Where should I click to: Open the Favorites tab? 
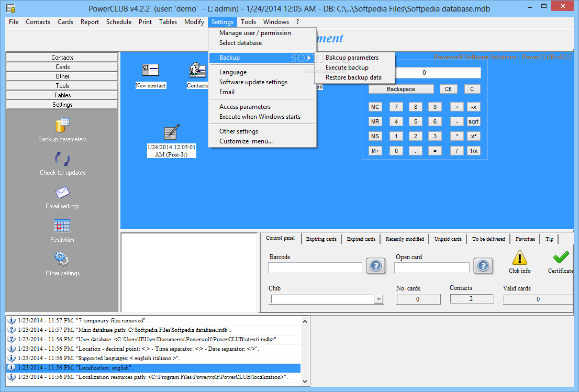(x=525, y=239)
